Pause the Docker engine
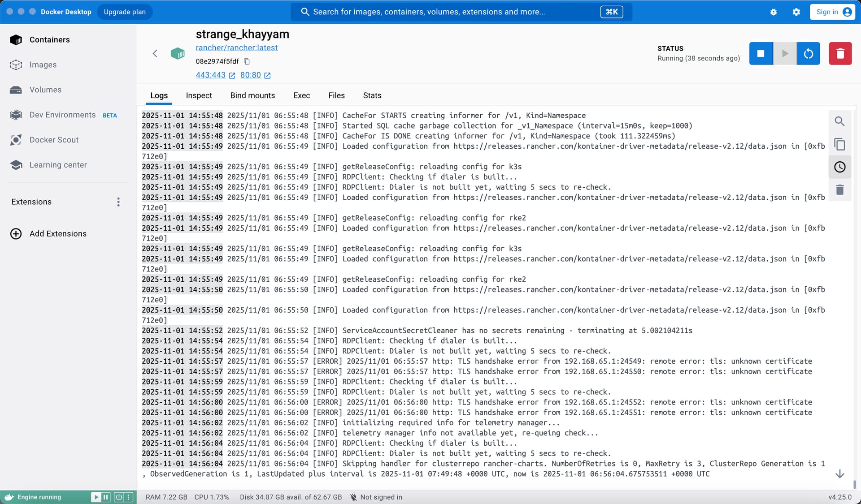Screen dimensions: 861x504 pyautogui.click(x=106, y=497)
